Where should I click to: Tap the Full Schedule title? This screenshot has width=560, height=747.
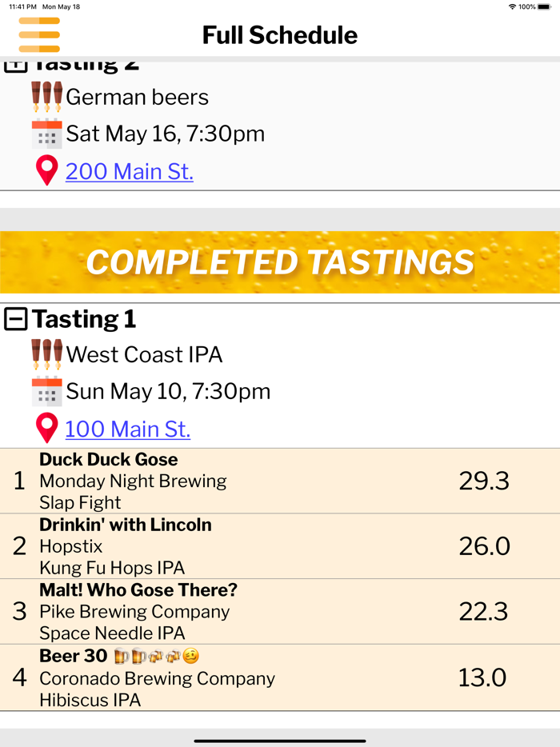(x=280, y=35)
